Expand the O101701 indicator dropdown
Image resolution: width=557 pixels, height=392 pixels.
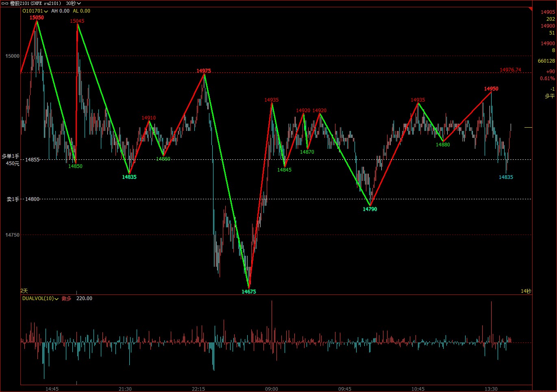[x=35, y=11]
